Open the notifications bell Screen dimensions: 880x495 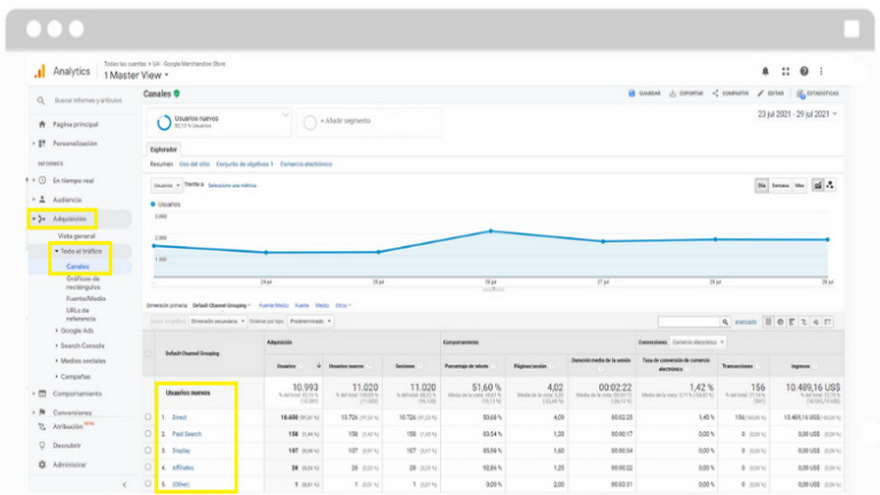[x=765, y=71]
